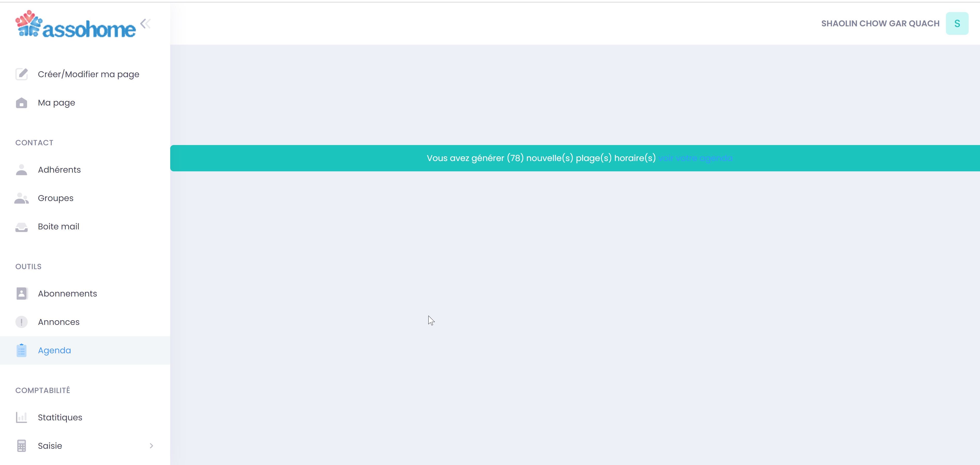Expand the Saisie submenu arrow
The image size is (980, 465).
[151, 446]
